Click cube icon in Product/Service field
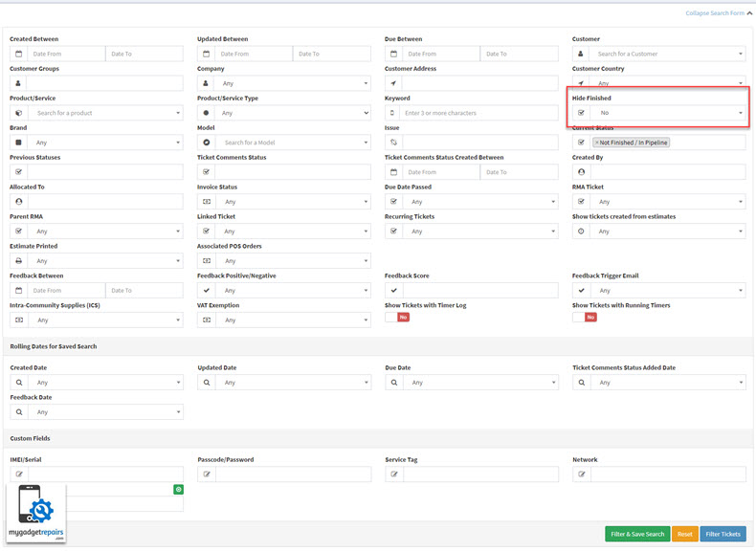 coord(18,113)
